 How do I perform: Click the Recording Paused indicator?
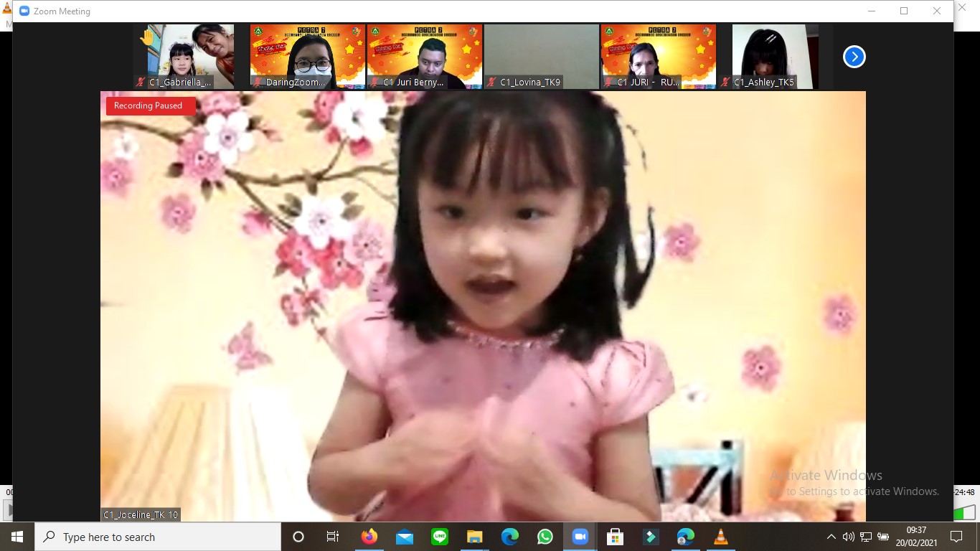click(x=149, y=105)
